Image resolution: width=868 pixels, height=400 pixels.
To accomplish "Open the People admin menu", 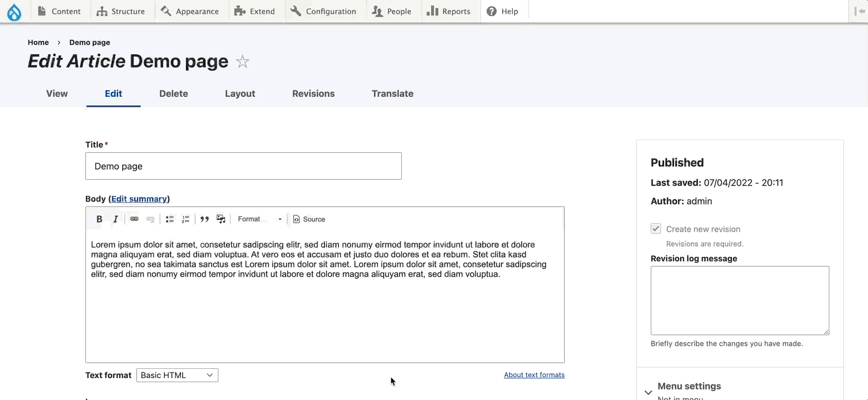I will (393, 12).
